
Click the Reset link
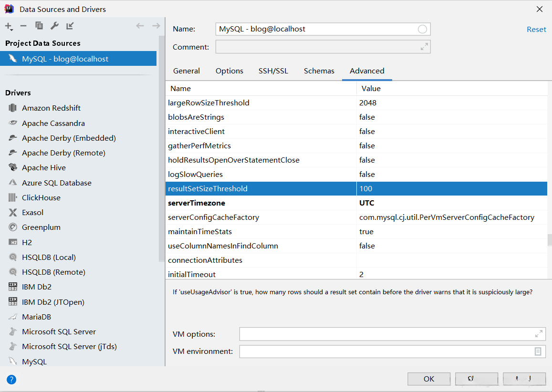coord(536,29)
